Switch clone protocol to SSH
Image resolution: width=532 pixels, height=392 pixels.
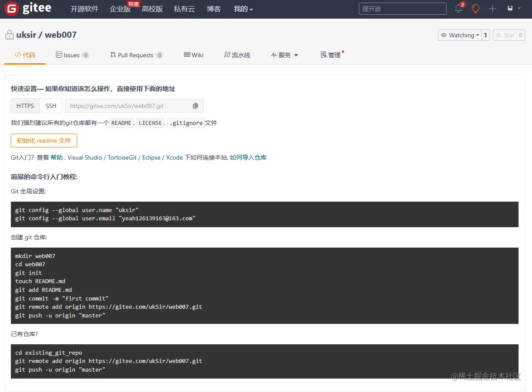[x=51, y=105]
